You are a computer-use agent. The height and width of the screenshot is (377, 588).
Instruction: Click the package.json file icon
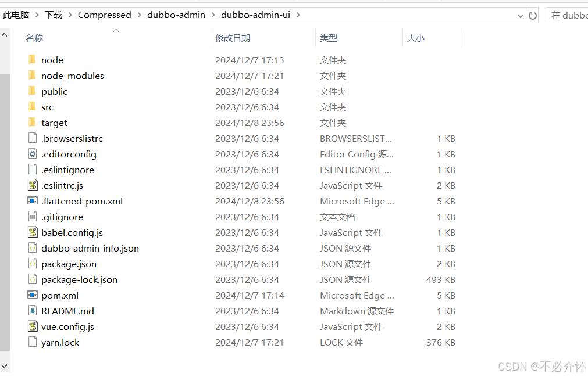tap(33, 264)
